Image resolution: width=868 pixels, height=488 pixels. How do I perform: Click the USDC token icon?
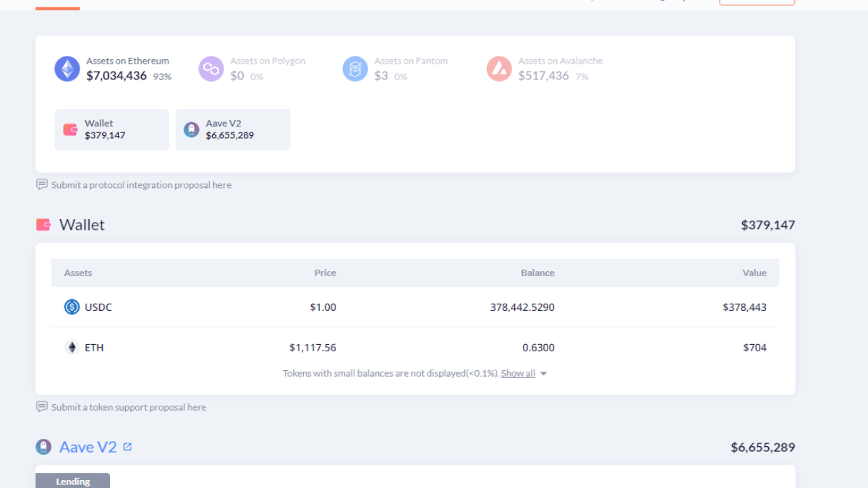[x=72, y=307]
